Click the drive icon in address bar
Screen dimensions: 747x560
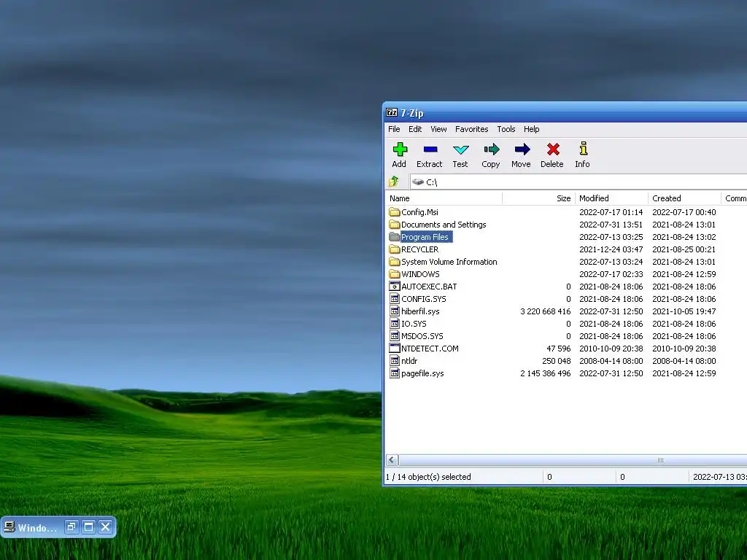pyautogui.click(x=418, y=182)
